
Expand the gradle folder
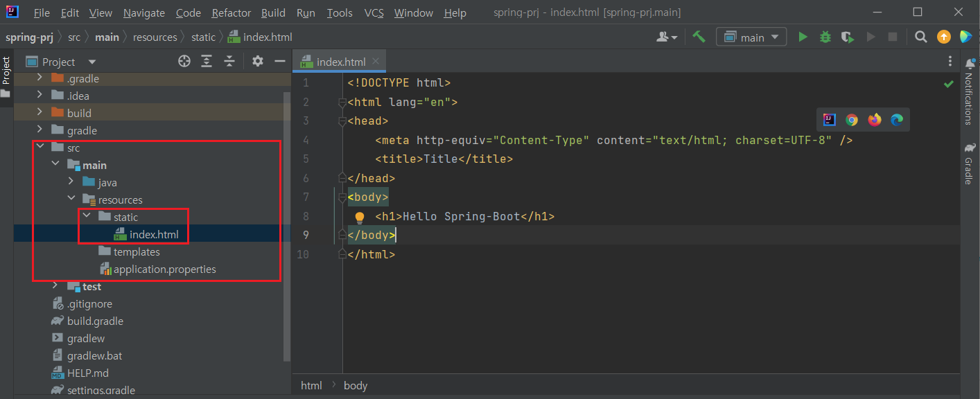pos(39,130)
